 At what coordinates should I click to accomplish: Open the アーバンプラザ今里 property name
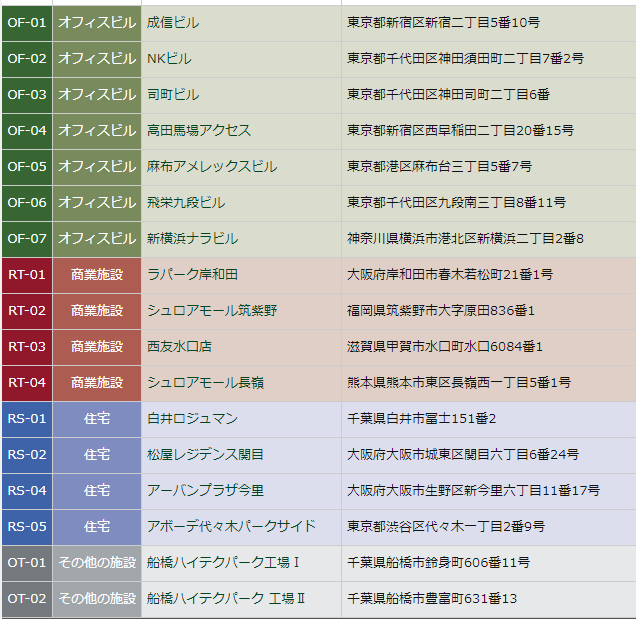point(205,490)
